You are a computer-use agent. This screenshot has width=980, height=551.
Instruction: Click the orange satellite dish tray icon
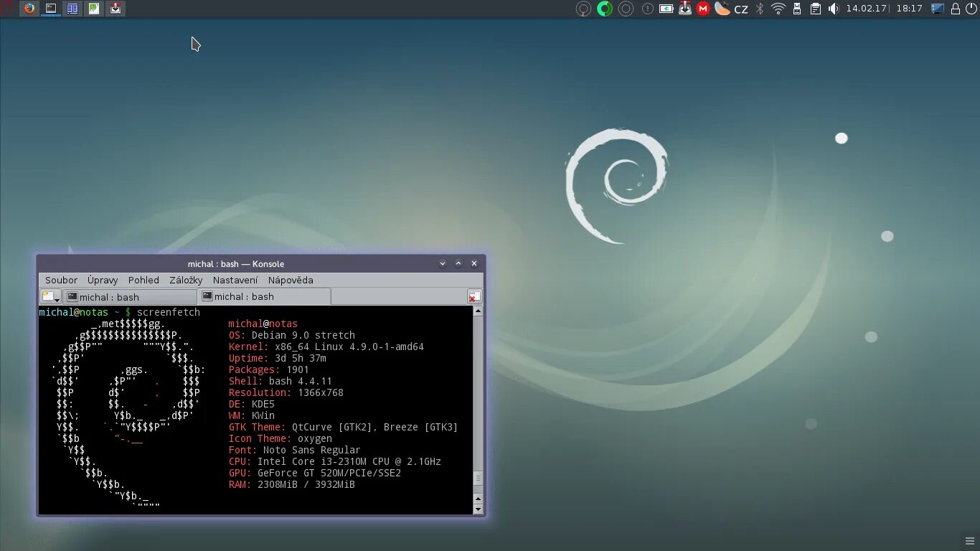(722, 9)
